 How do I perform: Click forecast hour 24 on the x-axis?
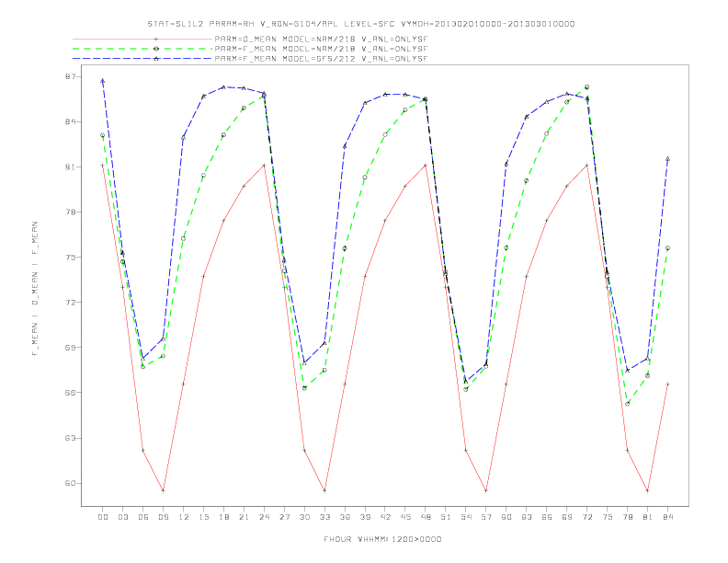(264, 517)
